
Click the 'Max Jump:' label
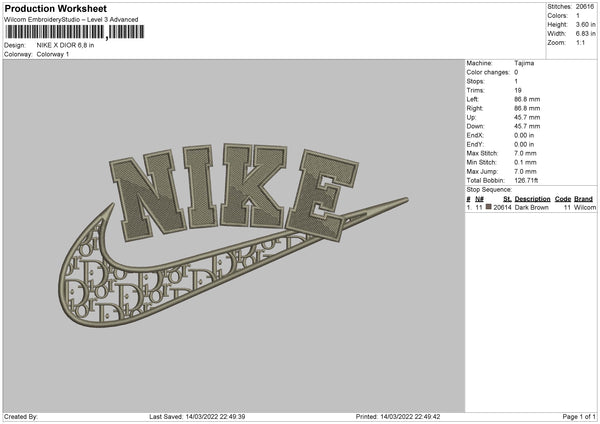click(481, 171)
